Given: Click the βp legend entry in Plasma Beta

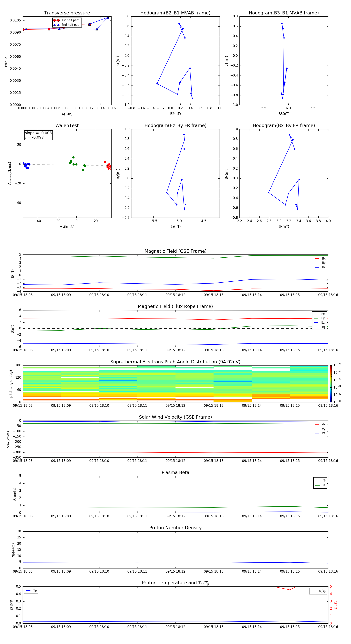Looking at the screenshot, I should click(x=320, y=480).
